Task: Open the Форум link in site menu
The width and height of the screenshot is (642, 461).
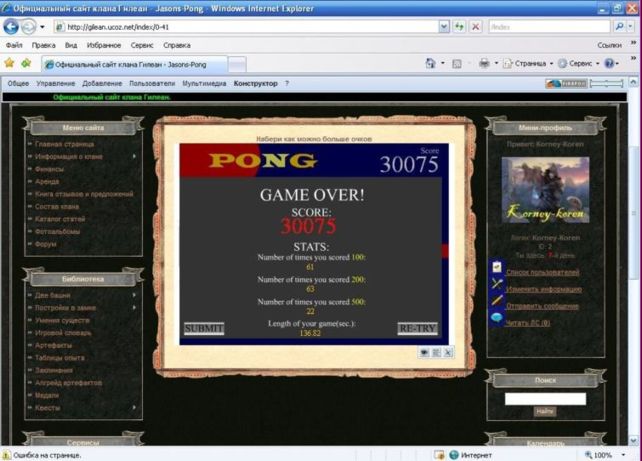Action: (x=45, y=244)
